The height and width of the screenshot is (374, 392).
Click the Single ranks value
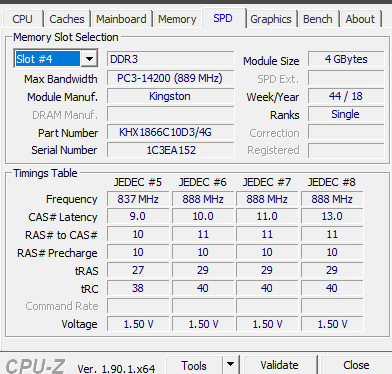pyautogui.click(x=346, y=114)
